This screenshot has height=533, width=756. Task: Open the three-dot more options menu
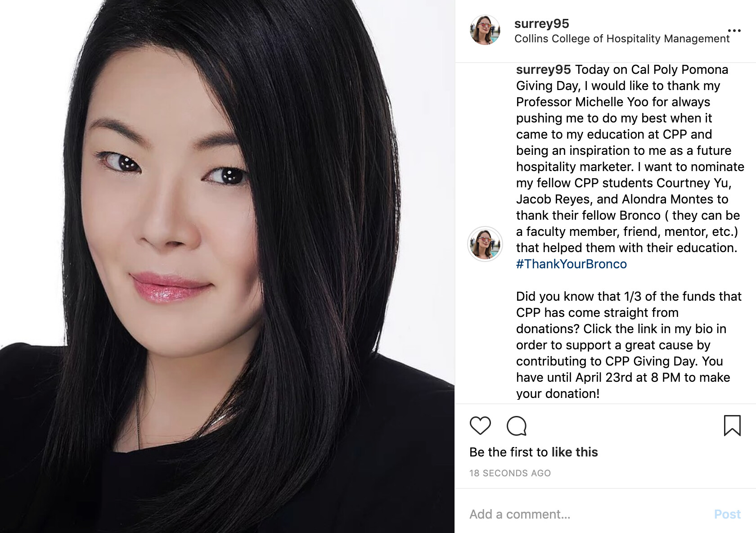[734, 31]
